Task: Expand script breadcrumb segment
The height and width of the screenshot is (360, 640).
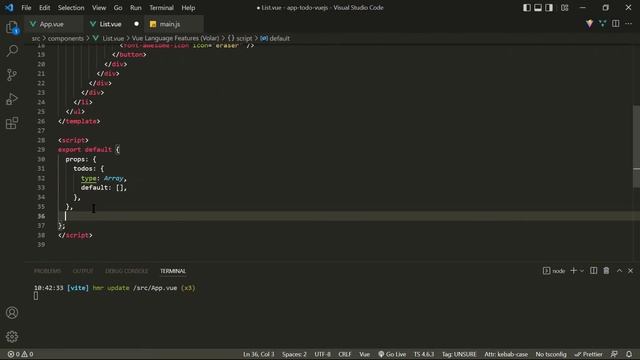Action: 240,38
